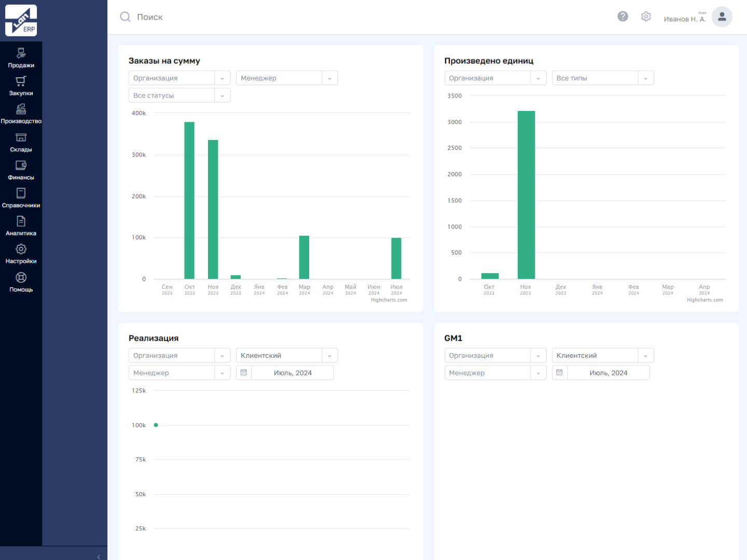Image resolution: width=747 pixels, height=560 pixels.
Task: Open the Производство module
Action: tap(21, 114)
